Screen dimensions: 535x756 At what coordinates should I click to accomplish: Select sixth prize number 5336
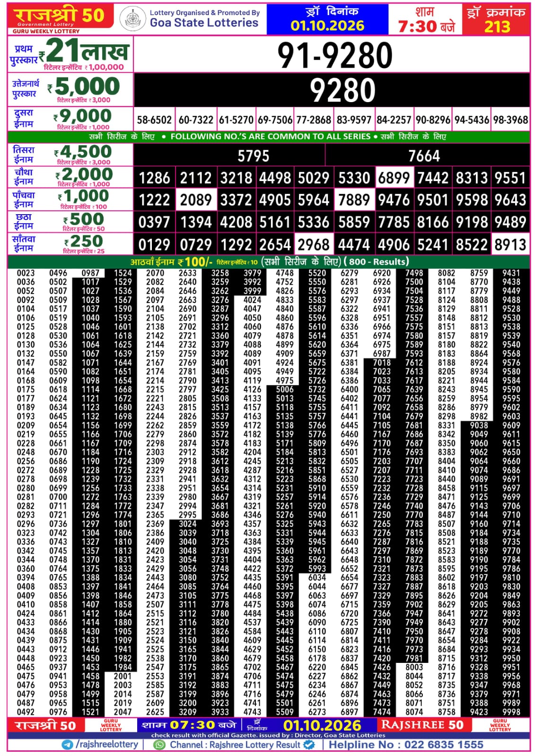point(314,222)
